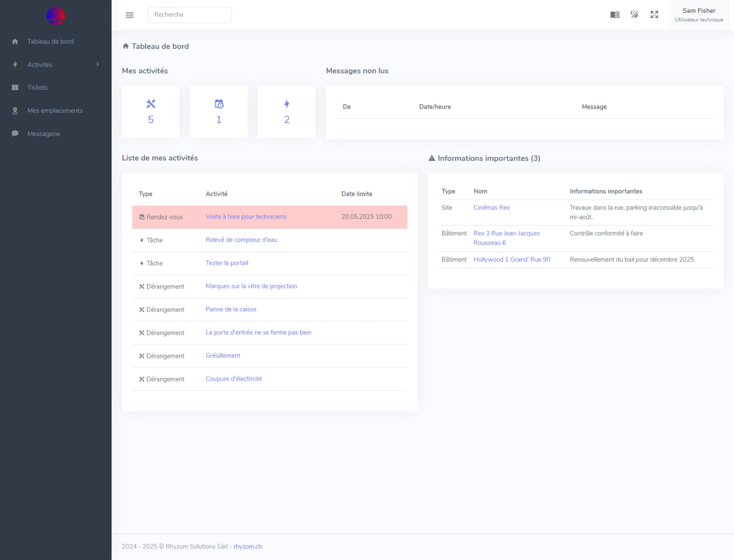Open the Visite à faire pour techniciens activity

[x=246, y=216]
